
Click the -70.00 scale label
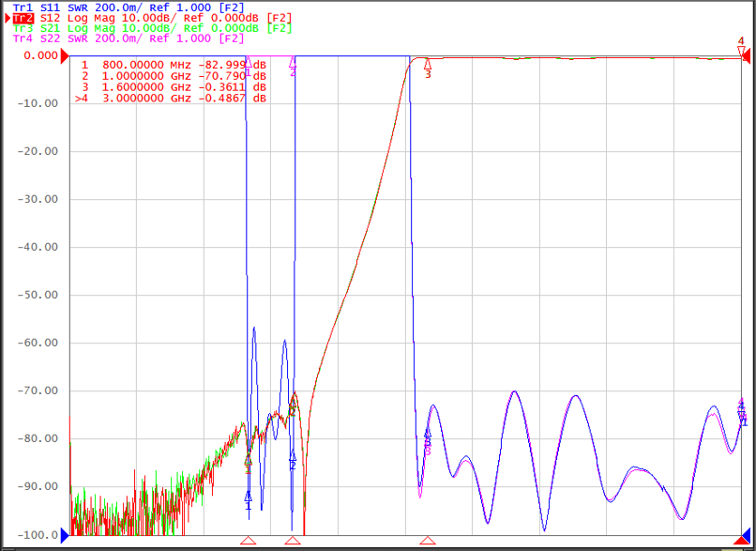point(38,390)
